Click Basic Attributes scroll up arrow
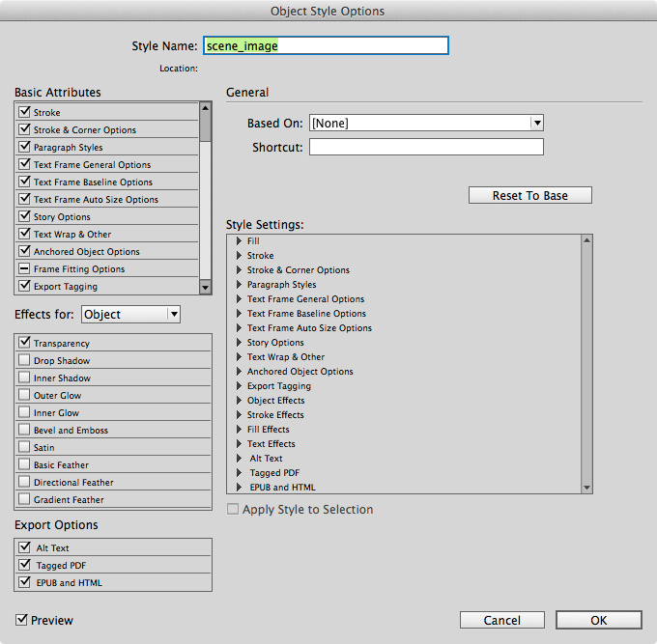The height and width of the screenshot is (644, 657). (205, 108)
